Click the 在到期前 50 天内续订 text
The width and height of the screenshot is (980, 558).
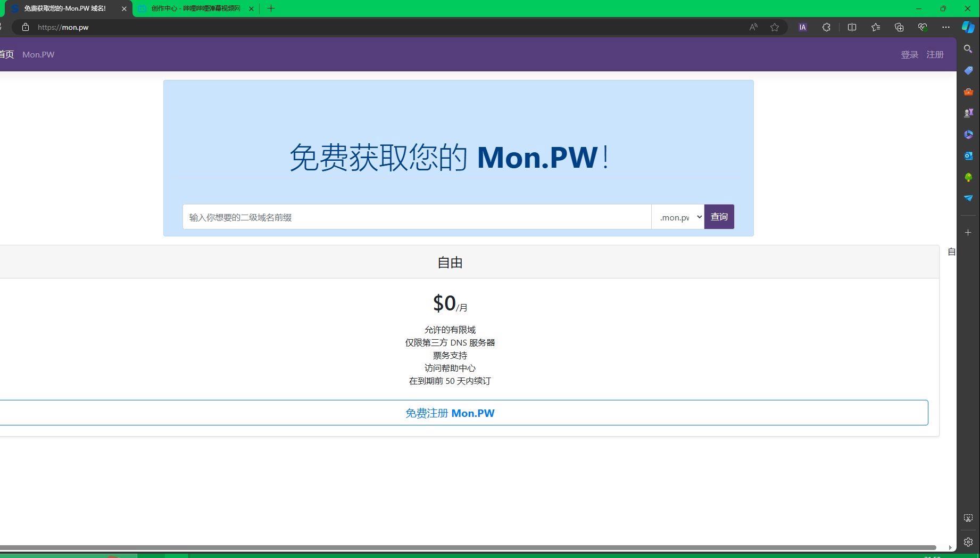click(450, 381)
